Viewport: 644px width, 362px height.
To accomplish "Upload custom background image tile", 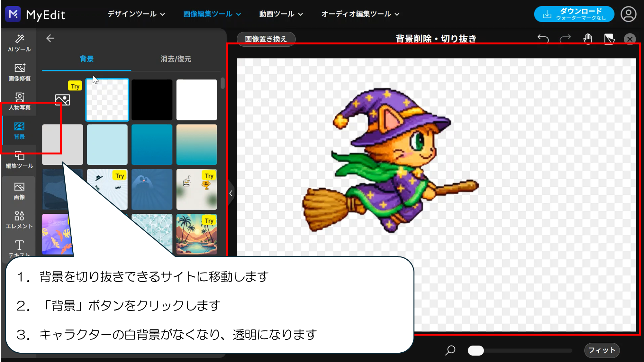I will 62,100.
